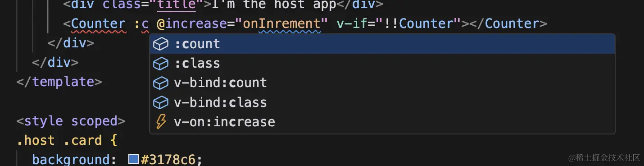
Task: Click the cube icon beside :class suggestion
Action: click(161, 64)
